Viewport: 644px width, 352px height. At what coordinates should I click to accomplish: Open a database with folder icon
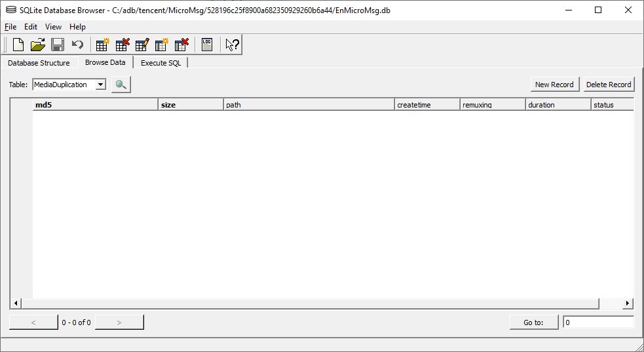tap(38, 45)
